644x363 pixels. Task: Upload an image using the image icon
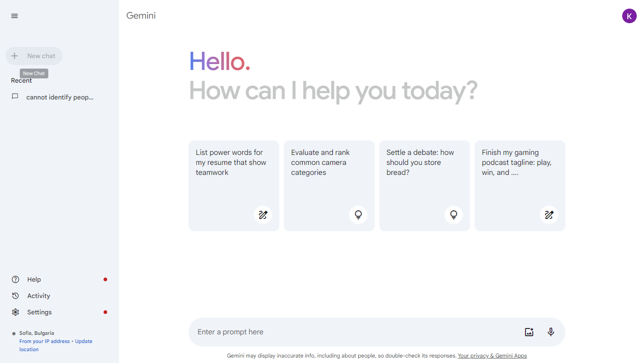coord(529,332)
